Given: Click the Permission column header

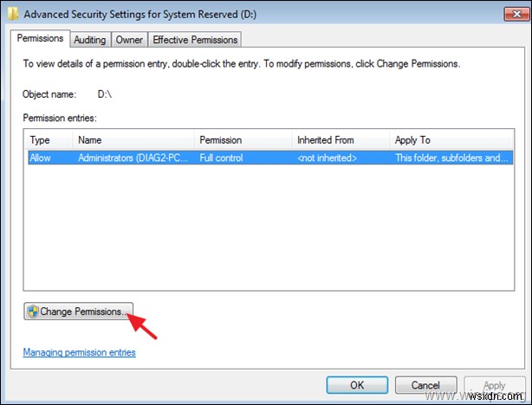Looking at the screenshot, I should point(243,139).
